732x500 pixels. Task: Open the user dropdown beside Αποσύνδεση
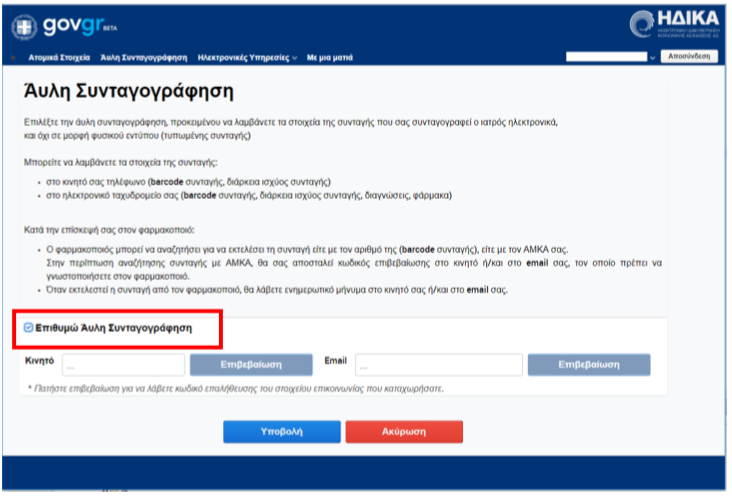(652, 58)
